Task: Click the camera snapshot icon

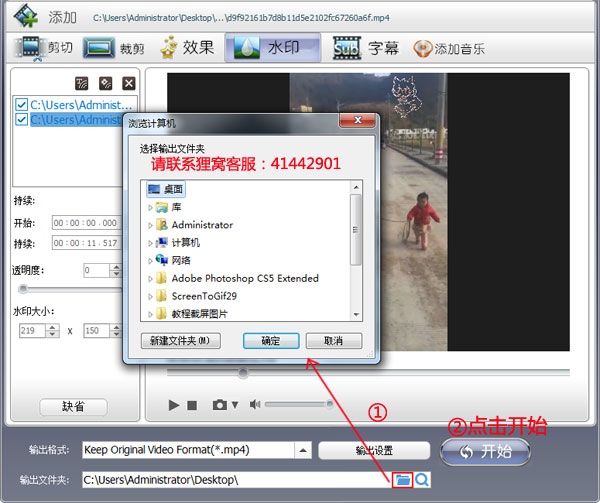Action: coord(220,405)
